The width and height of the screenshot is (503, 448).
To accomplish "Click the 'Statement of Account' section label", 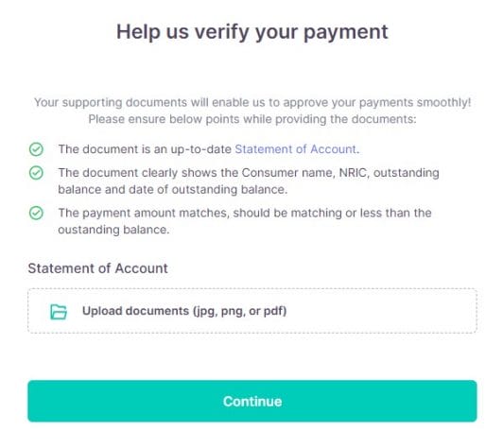I will point(97,268).
